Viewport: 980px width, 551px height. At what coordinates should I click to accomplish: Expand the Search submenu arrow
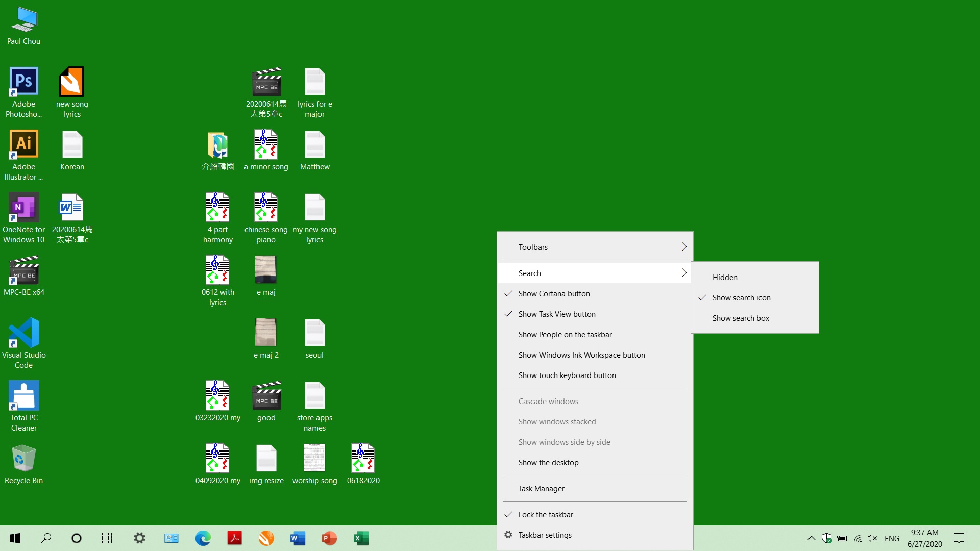click(x=684, y=273)
